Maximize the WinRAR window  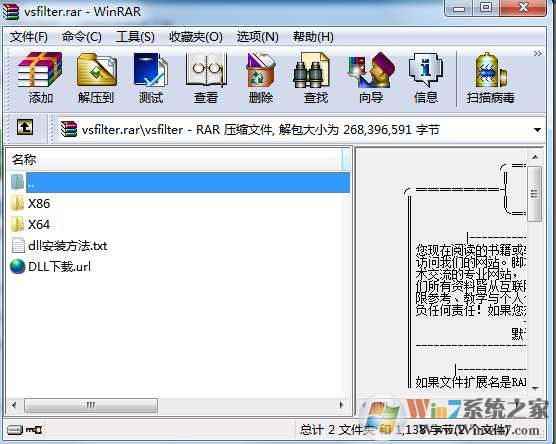[486, 8]
